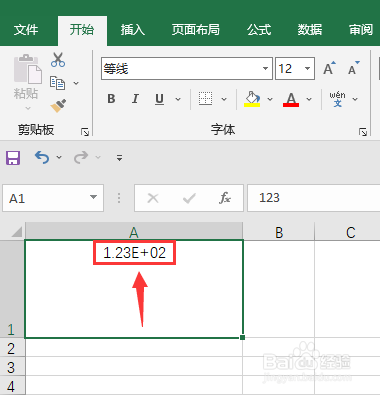Screen dimensions: 380x395
Task: Switch to the 开始 tab
Action: [82, 30]
